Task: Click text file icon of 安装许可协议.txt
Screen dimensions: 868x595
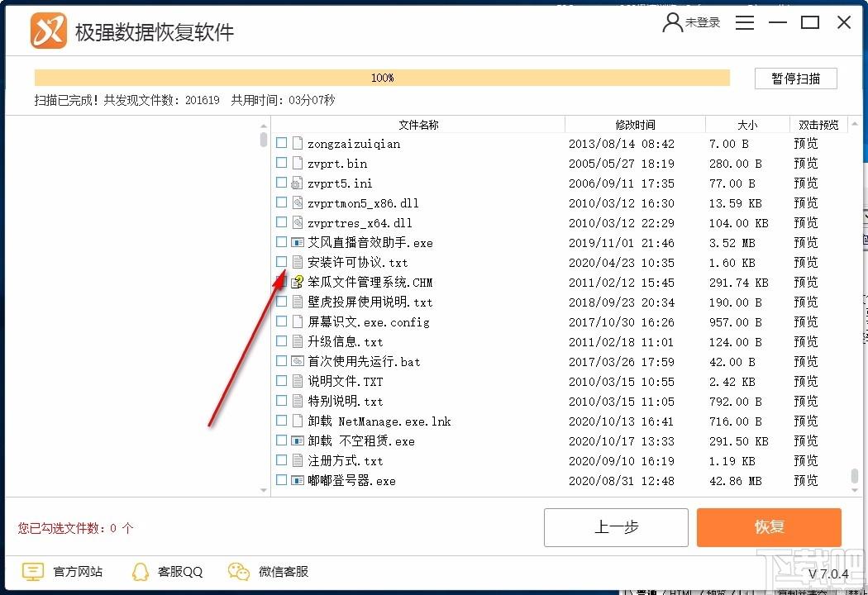Action: pos(298,262)
